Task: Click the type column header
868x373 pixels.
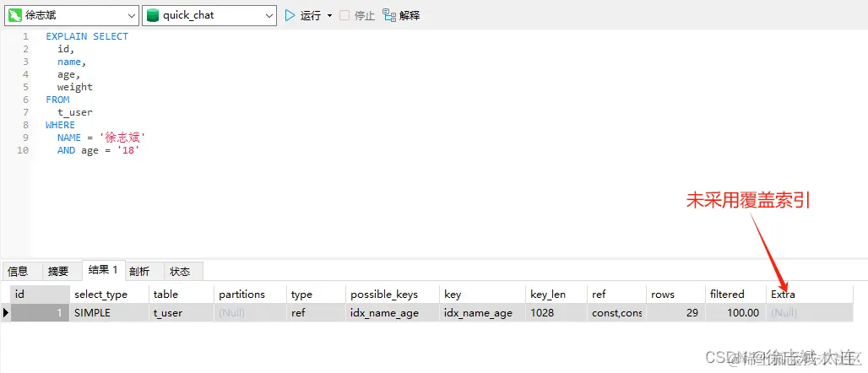Action: (x=316, y=295)
